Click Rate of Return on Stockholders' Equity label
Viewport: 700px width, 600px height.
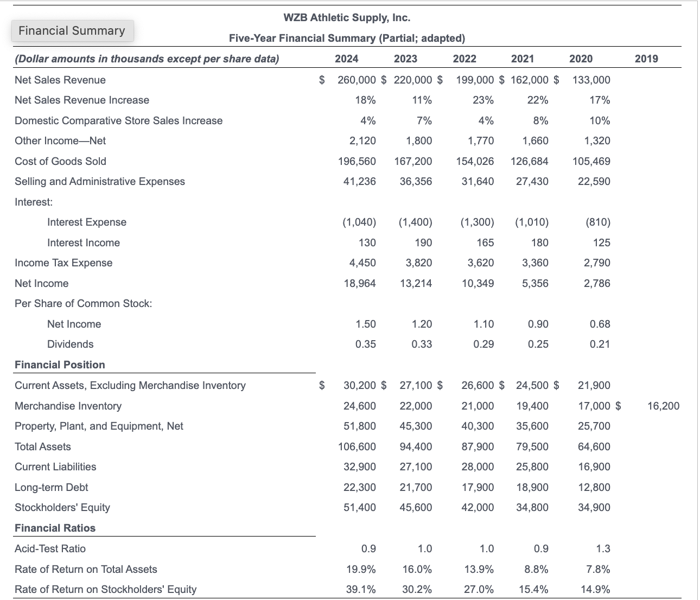pos(106,589)
